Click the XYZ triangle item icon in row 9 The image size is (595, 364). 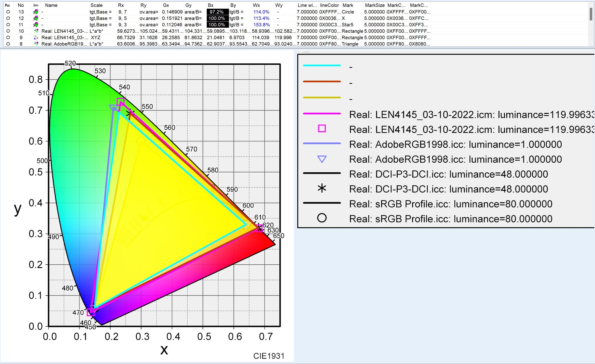tap(36, 38)
